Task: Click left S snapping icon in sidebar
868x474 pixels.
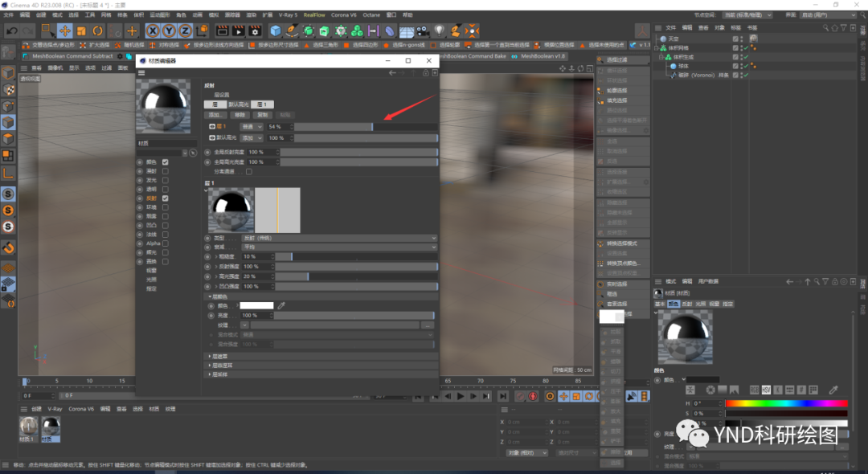Action: pyautogui.click(x=8, y=194)
